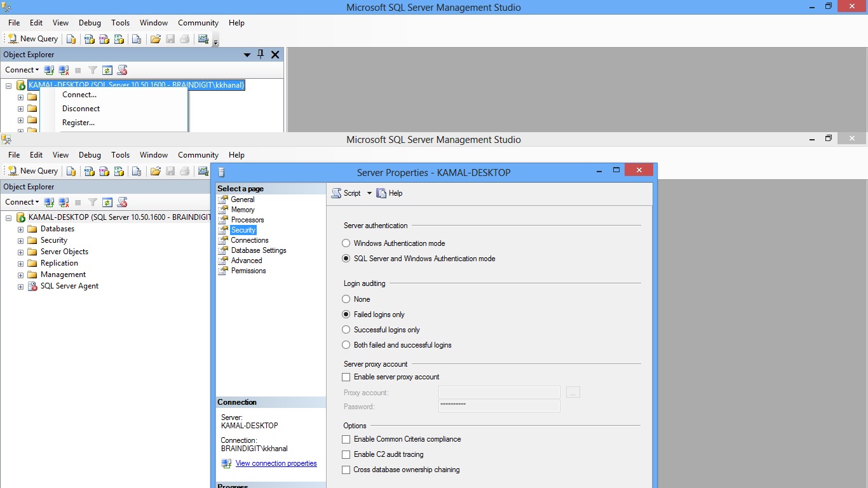Click Refresh icon in lower Object Explorer toolbar
Image resolution: width=868 pixels, height=488 pixels.
coord(107,202)
